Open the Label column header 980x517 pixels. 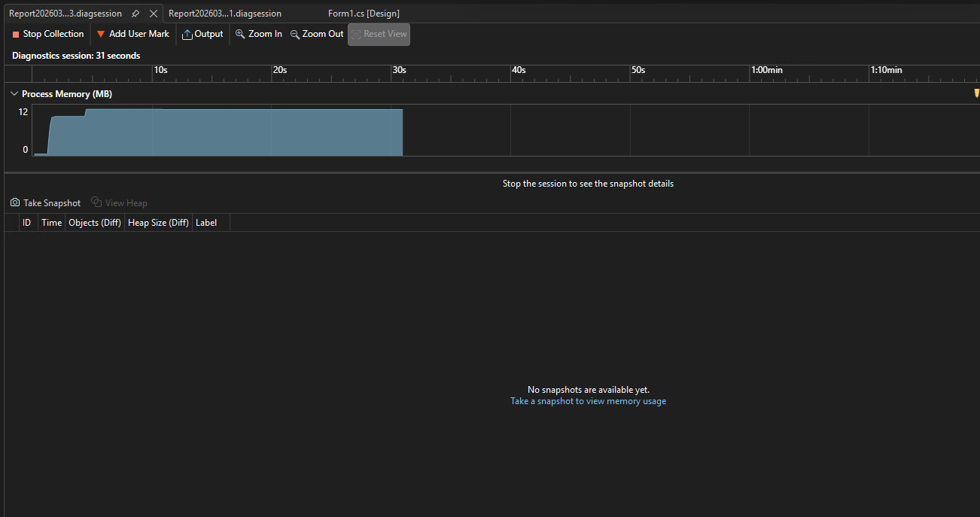pyautogui.click(x=205, y=222)
